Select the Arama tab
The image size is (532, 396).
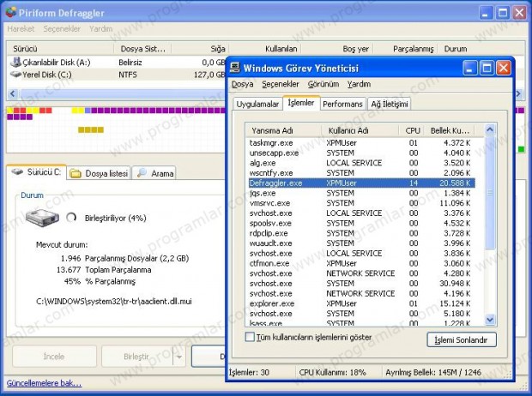tap(154, 174)
